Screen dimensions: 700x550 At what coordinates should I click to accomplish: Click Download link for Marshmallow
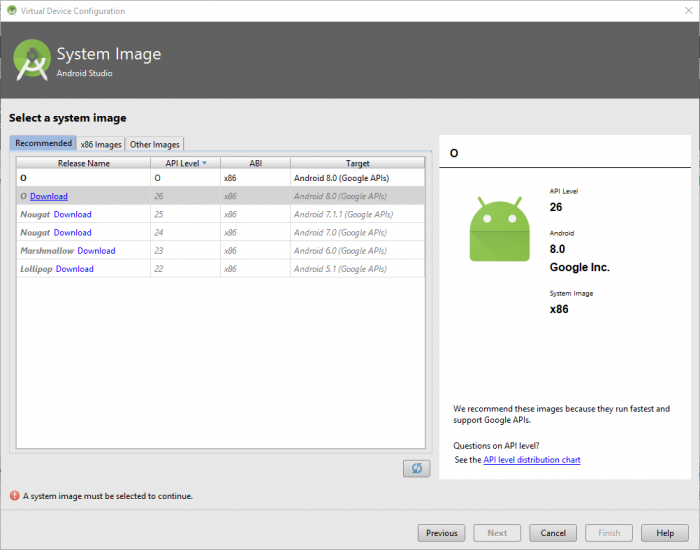point(96,251)
